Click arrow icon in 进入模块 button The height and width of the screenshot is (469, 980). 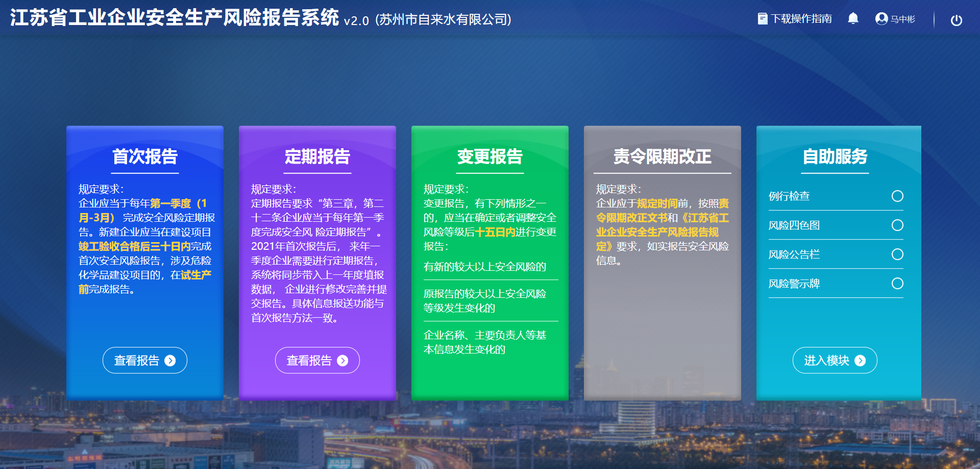point(860,361)
